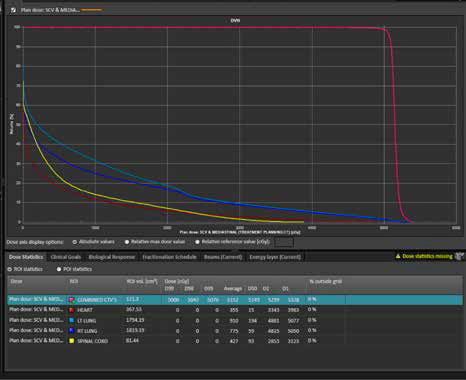Choose the POI statistics radio button
Image resolution: width=466 pixels, height=380 pixels.
click(59, 269)
